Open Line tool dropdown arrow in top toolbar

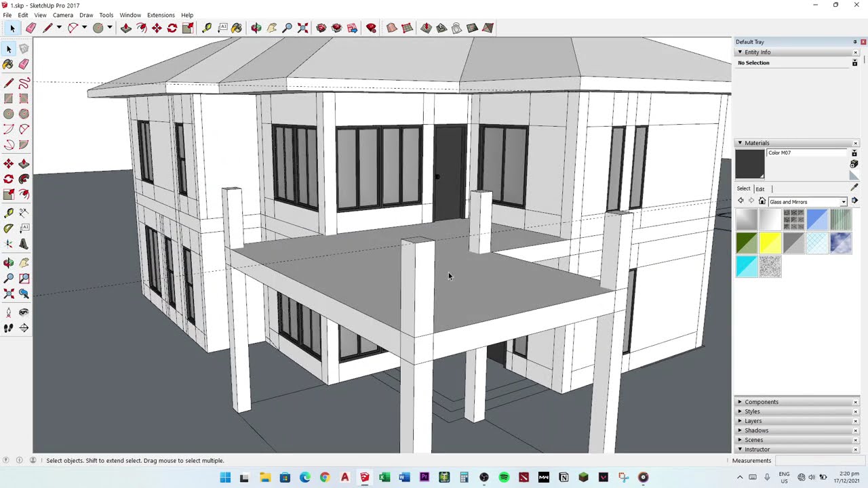tap(59, 28)
